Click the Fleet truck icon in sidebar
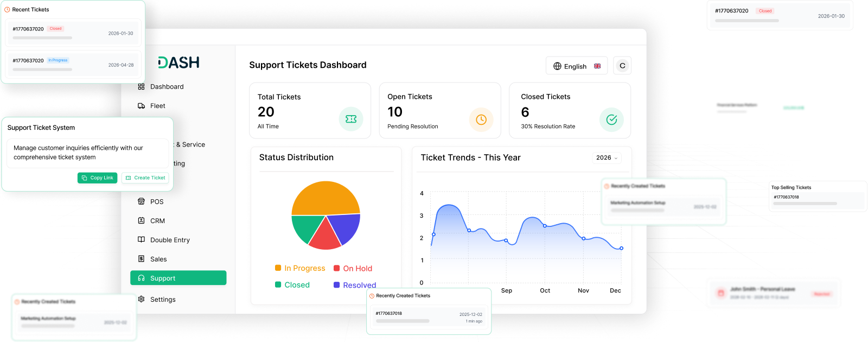Viewport: 868px width, 342px height. pos(141,106)
